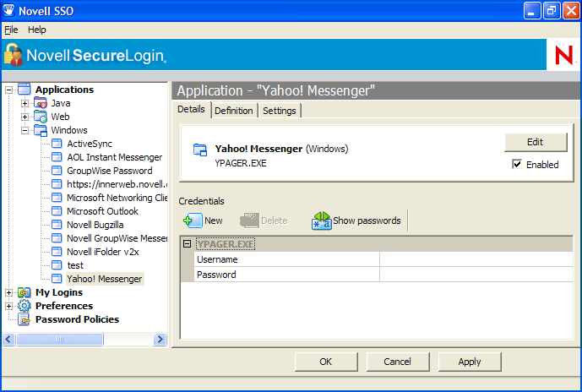Screen dimensions: 582x392
Task: Click the ActiveSync application icon
Action: pos(57,144)
